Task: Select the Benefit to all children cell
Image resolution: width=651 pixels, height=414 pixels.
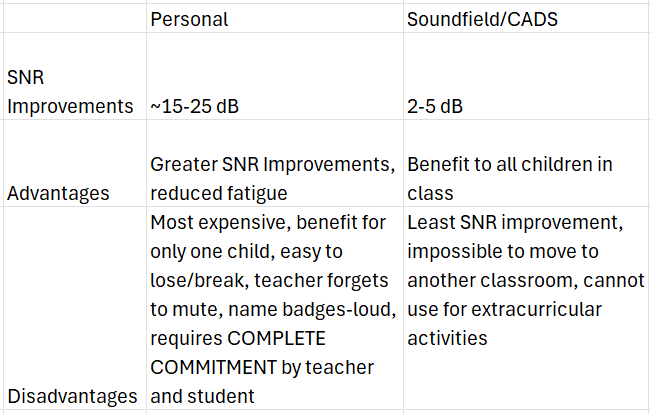Action: tap(527, 163)
